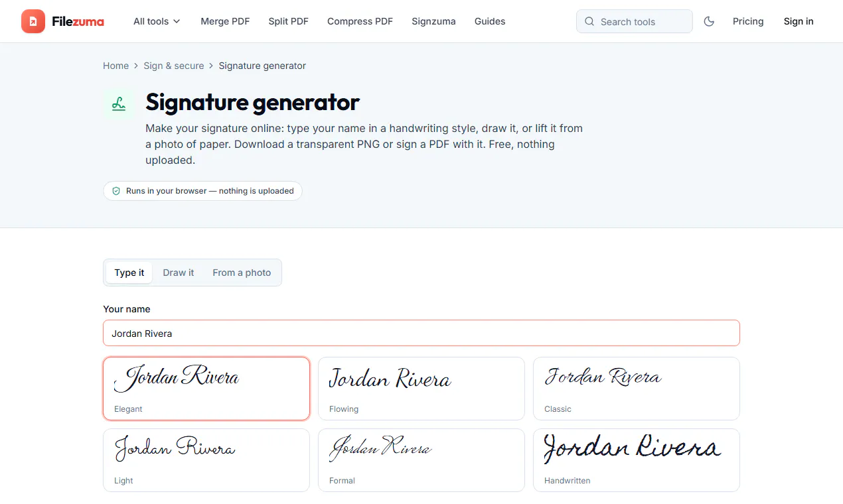Image resolution: width=843 pixels, height=504 pixels.
Task: Choose the Elegant signature style
Action: [x=206, y=389]
